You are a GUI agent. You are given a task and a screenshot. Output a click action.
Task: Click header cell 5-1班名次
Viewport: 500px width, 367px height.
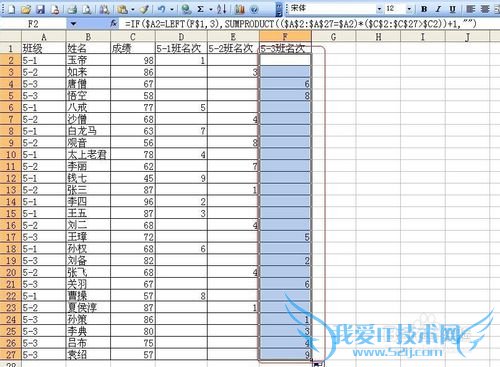181,49
